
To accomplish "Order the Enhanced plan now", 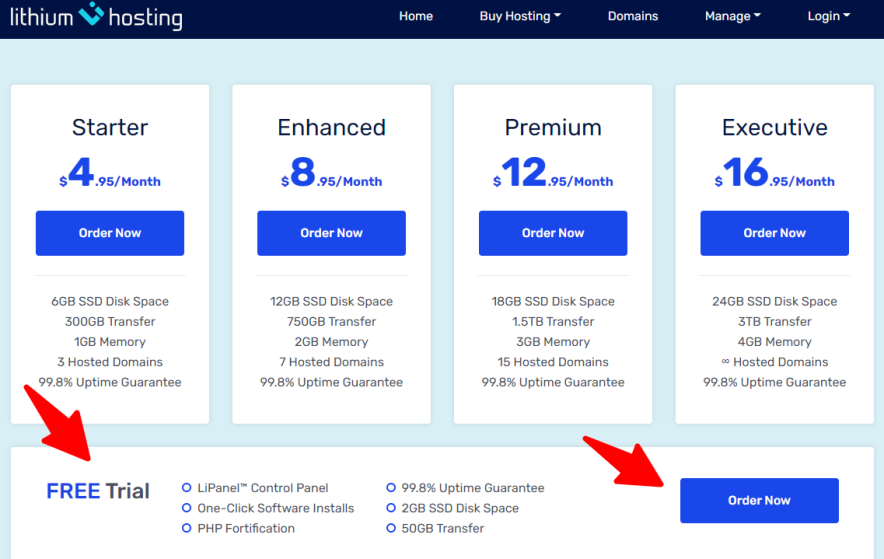I will [332, 233].
